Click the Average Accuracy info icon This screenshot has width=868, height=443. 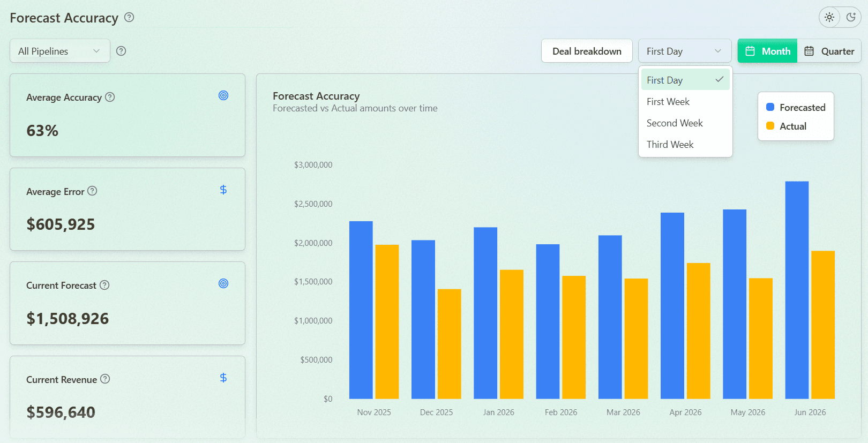point(110,97)
